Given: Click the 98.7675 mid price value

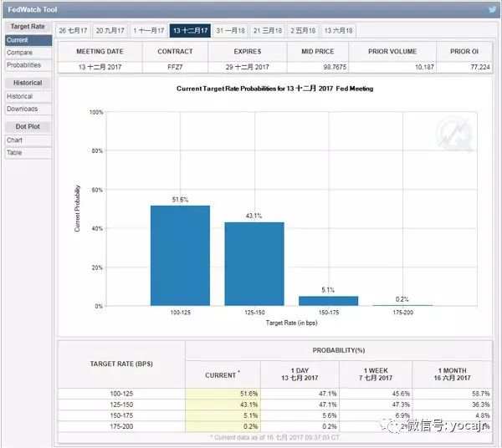Looking at the screenshot, I should [x=335, y=67].
